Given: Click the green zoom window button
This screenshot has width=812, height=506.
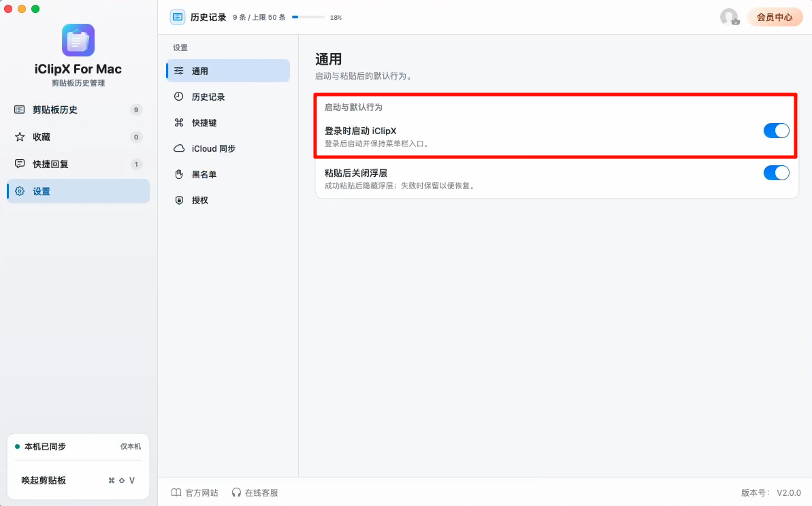Looking at the screenshot, I should tap(35, 9).
